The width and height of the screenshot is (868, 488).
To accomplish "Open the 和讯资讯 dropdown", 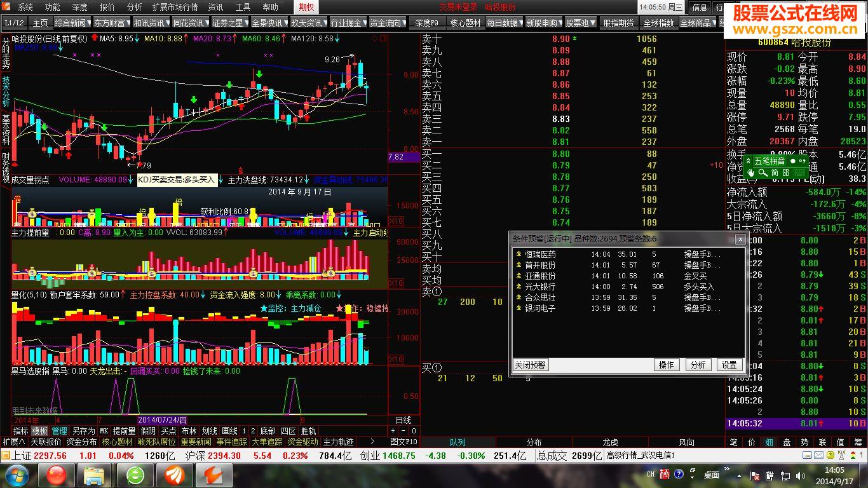I will pos(150,23).
